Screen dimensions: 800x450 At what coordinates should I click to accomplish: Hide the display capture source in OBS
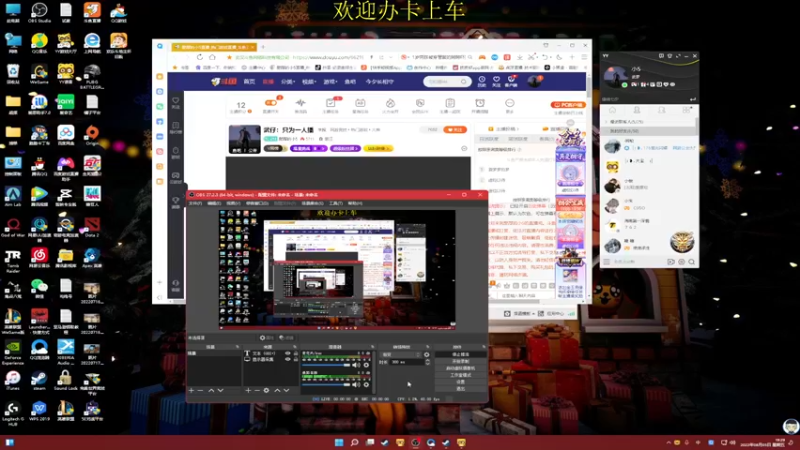coord(287,359)
